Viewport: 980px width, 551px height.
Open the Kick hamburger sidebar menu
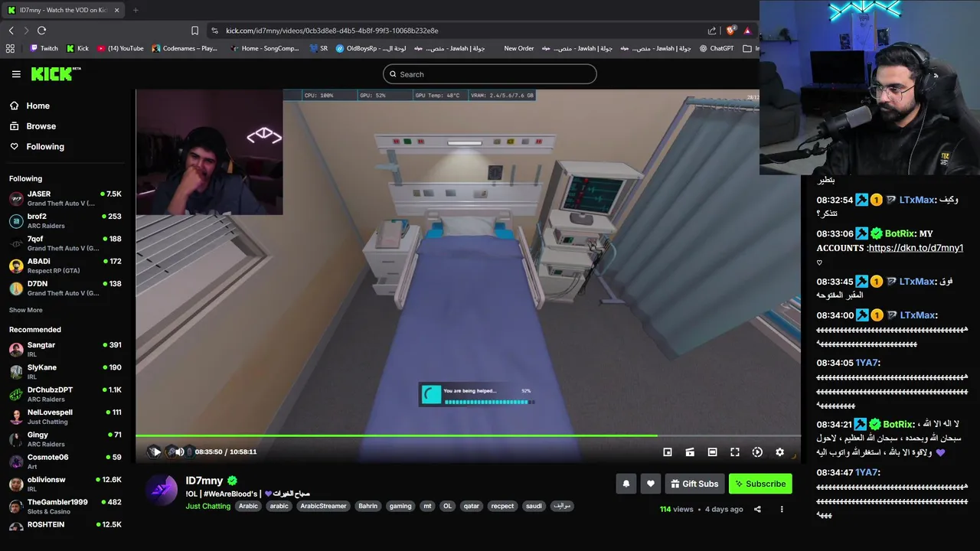click(16, 74)
